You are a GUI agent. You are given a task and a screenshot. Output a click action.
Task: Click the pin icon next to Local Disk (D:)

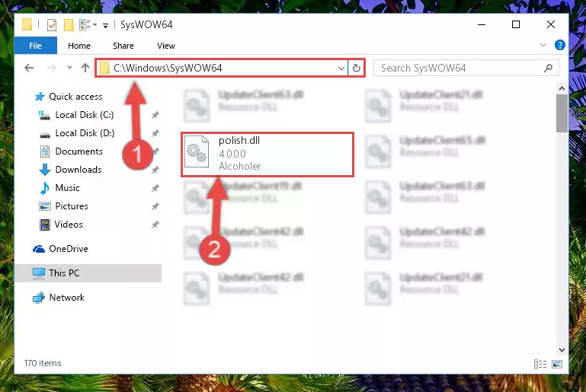tap(155, 133)
